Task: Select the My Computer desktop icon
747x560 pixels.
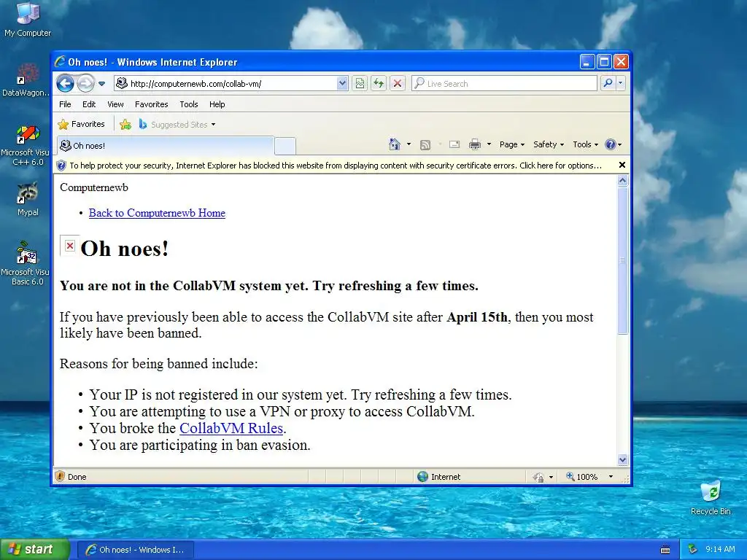Action: 28,19
